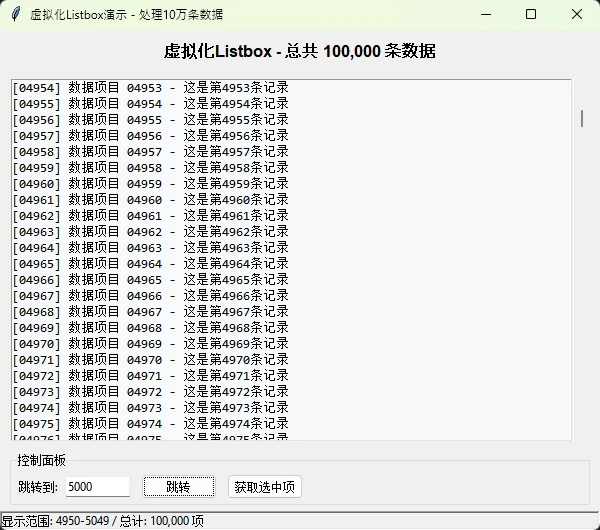
Task: Focus the 跳转到 input field
Action: [97, 487]
